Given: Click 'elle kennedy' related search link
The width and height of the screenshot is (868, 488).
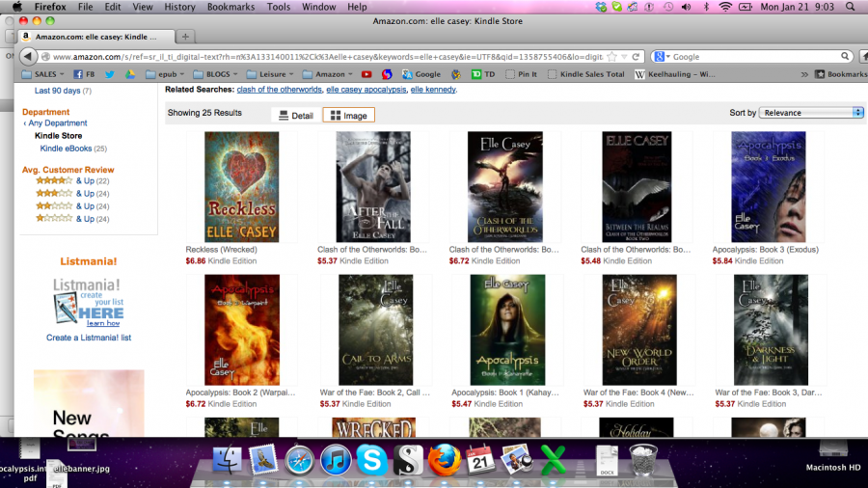Looking at the screenshot, I should click(433, 89).
